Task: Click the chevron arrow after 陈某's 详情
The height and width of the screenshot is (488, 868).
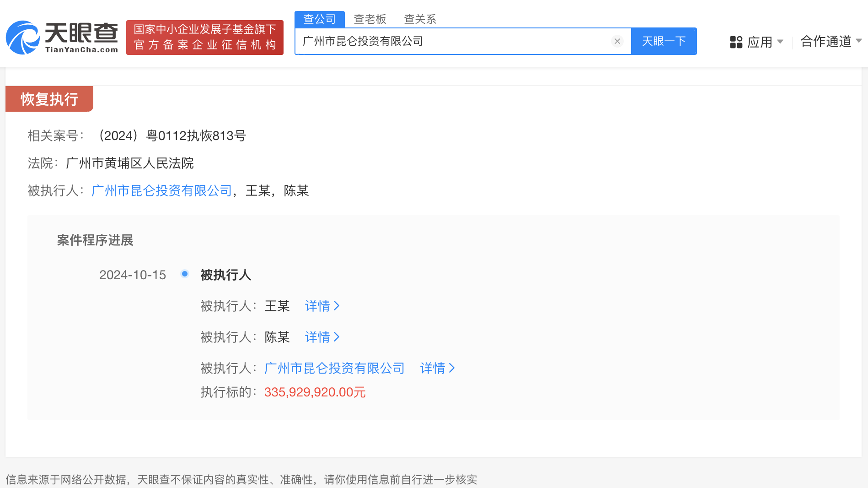Action: [x=337, y=337]
